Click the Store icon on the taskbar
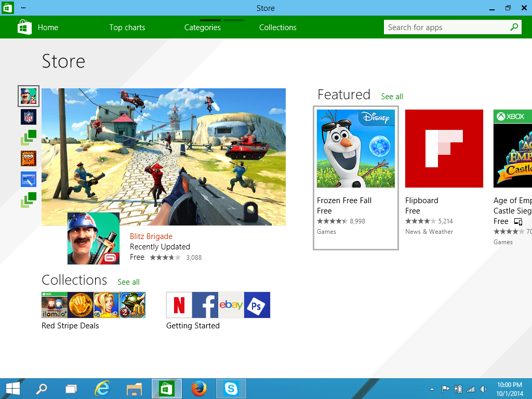 pyautogui.click(x=167, y=389)
